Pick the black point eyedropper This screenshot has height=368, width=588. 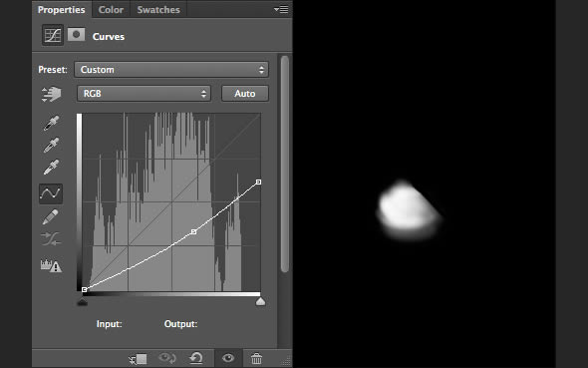(x=51, y=123)
